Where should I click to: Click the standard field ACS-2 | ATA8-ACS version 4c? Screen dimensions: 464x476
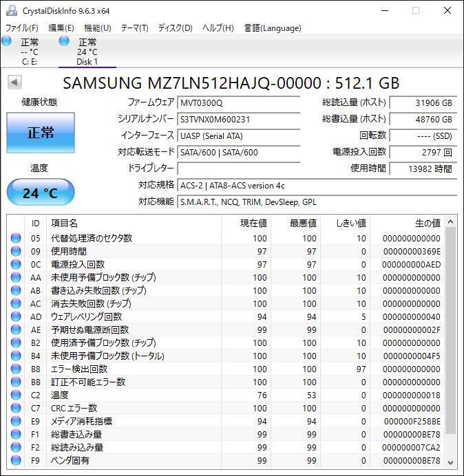317,185
